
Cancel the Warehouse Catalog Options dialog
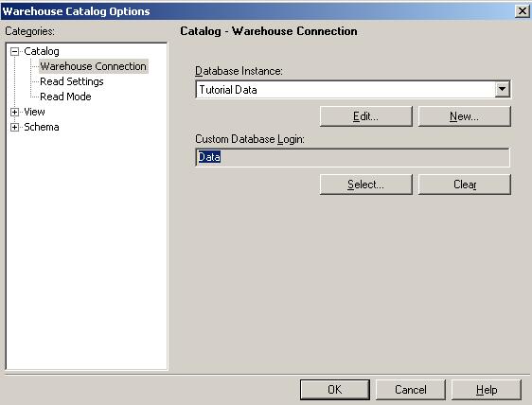pyautogui.click(x=411, y=390)
